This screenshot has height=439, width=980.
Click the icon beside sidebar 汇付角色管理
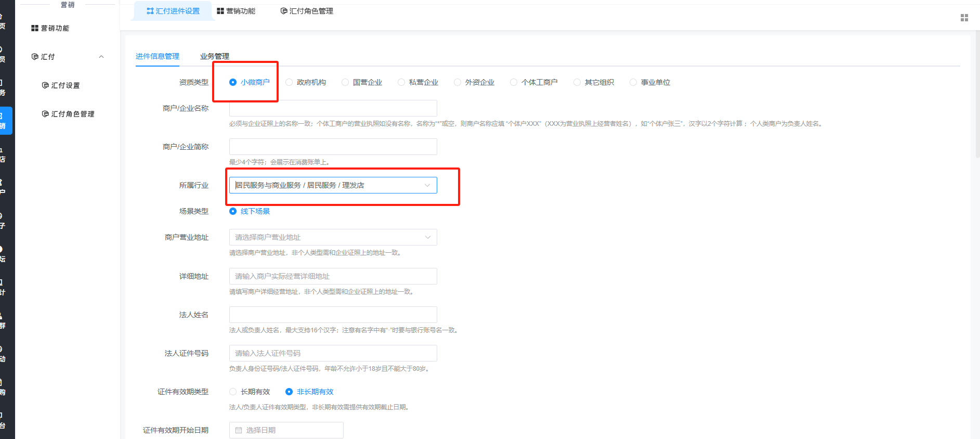[x=45, y=114]
